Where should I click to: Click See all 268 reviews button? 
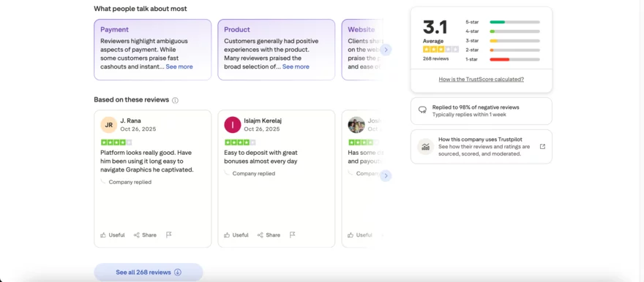pyautogui.click(x=149, y=273)
